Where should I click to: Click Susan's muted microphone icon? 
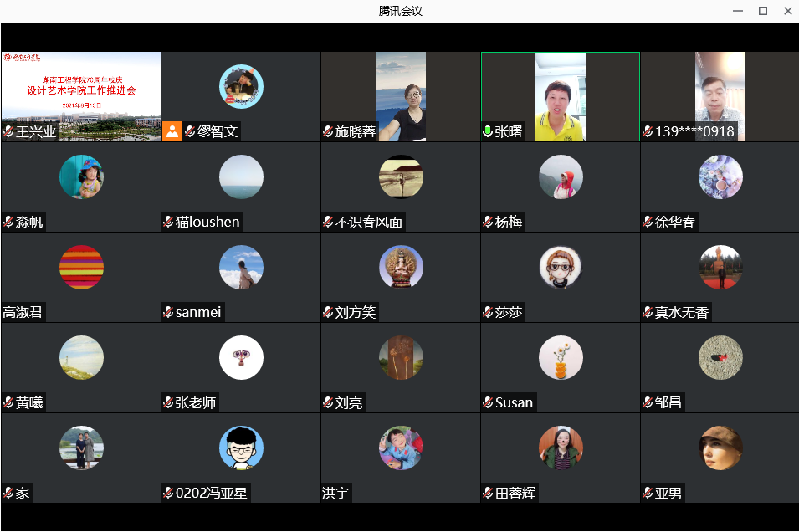pos(488,402)
